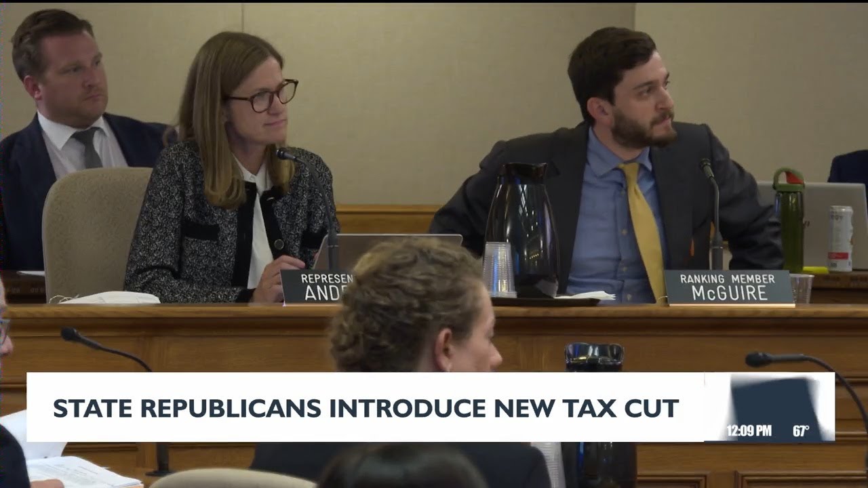Screen dimensions: 868x488
Task: Click the 'State Republicans Introduce New Tax Cut' headline
Action: tap(366, 408)
